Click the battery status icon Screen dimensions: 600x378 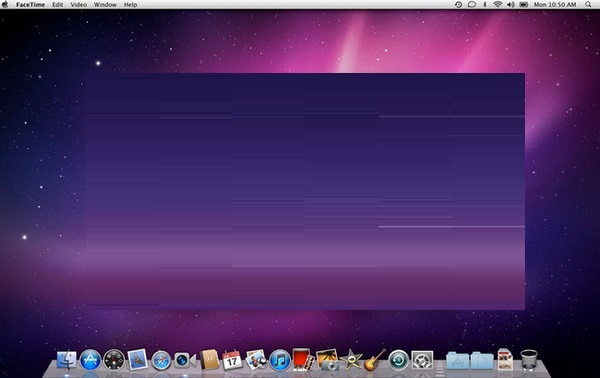[524, 5]
